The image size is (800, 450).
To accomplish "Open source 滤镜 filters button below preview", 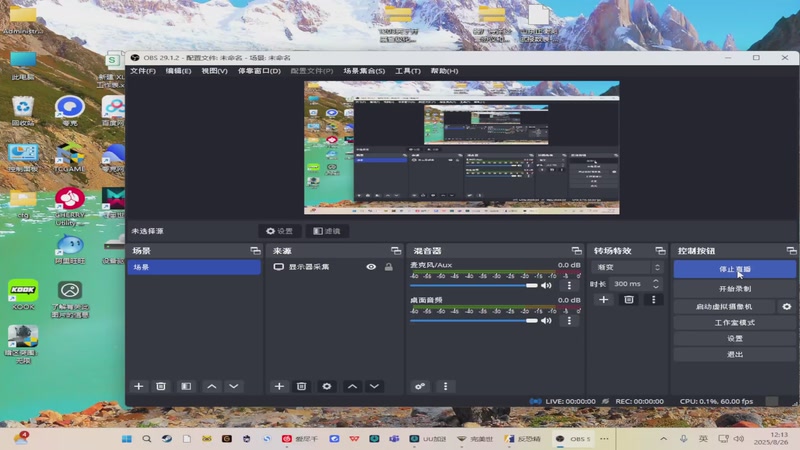I will [x=327, y=231].
